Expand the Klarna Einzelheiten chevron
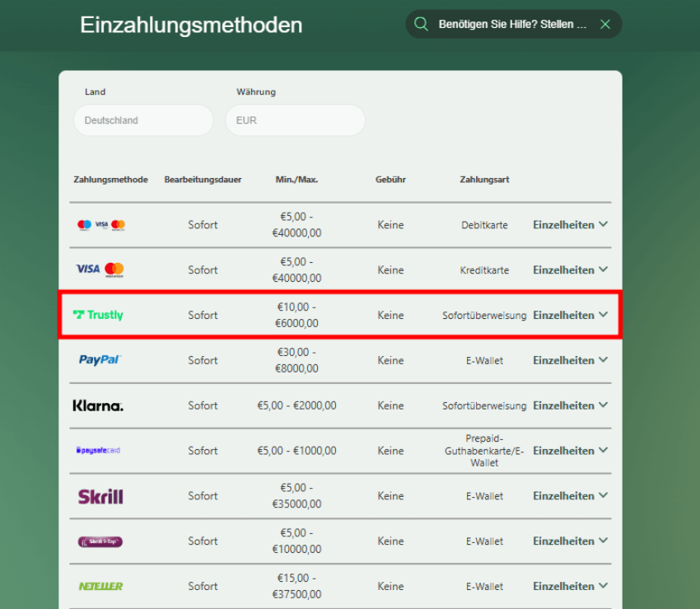 pos(570,405)
